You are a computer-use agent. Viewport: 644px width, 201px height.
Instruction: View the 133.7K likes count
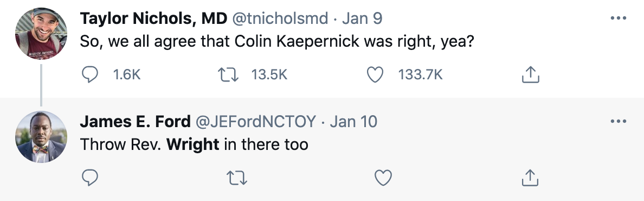420,74
